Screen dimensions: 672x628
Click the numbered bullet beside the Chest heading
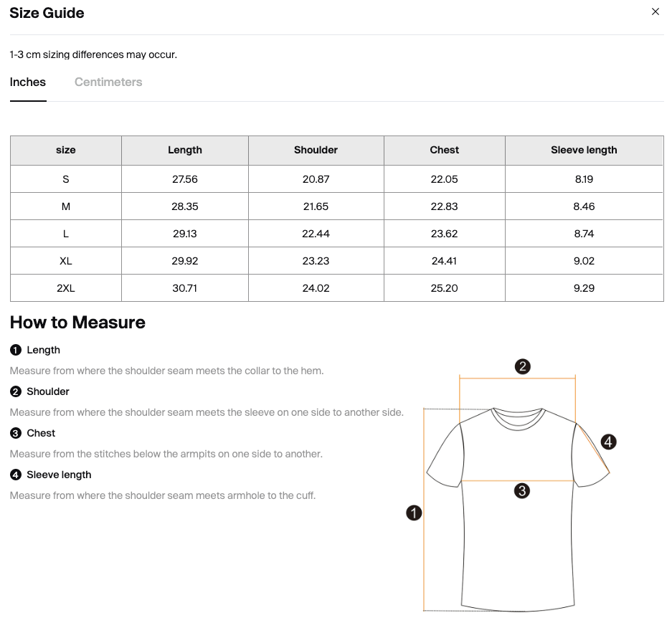pyautogui.click(x=16, y=434)
